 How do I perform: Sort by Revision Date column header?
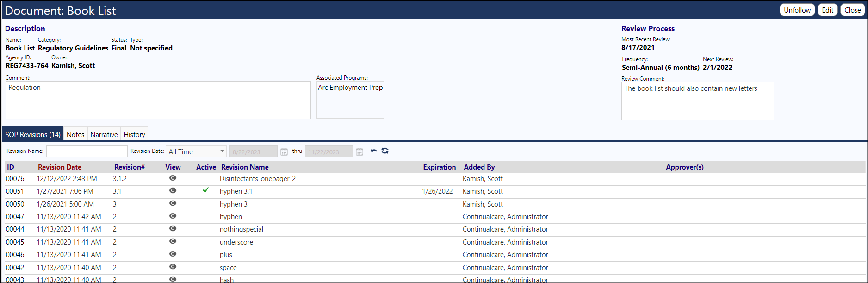[x=60, y=167]
